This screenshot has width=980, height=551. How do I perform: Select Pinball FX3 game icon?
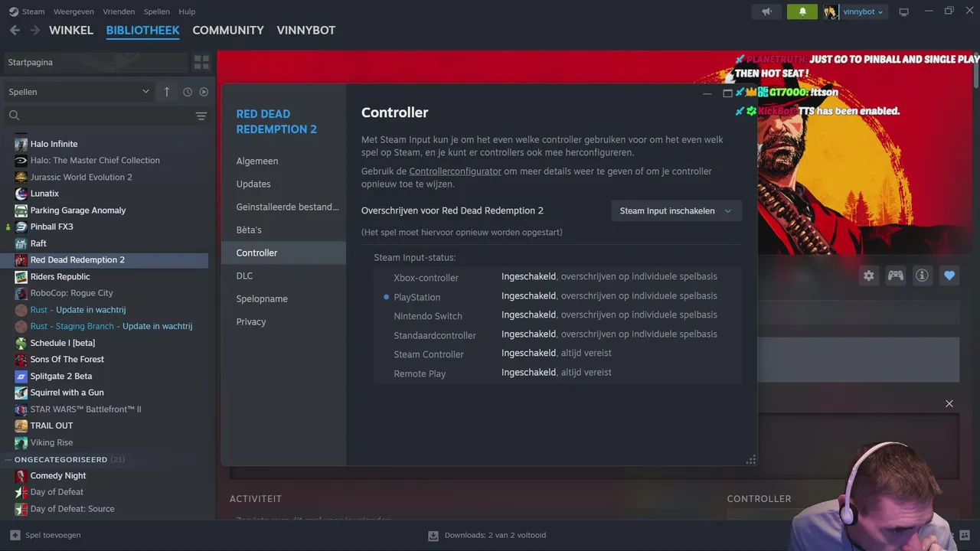click(21, 227)
